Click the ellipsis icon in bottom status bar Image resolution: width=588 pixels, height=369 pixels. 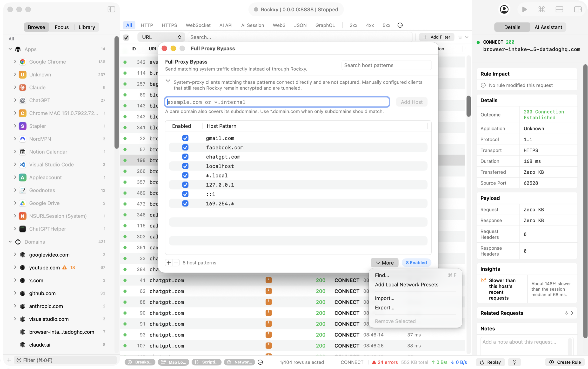point(260,362)
